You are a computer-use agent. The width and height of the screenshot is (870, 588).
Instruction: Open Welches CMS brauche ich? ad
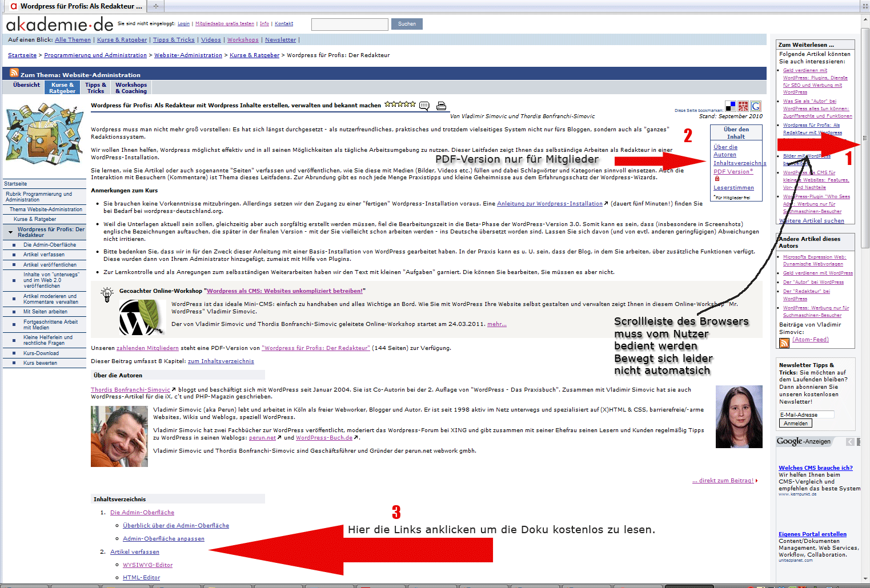[815, 468]
